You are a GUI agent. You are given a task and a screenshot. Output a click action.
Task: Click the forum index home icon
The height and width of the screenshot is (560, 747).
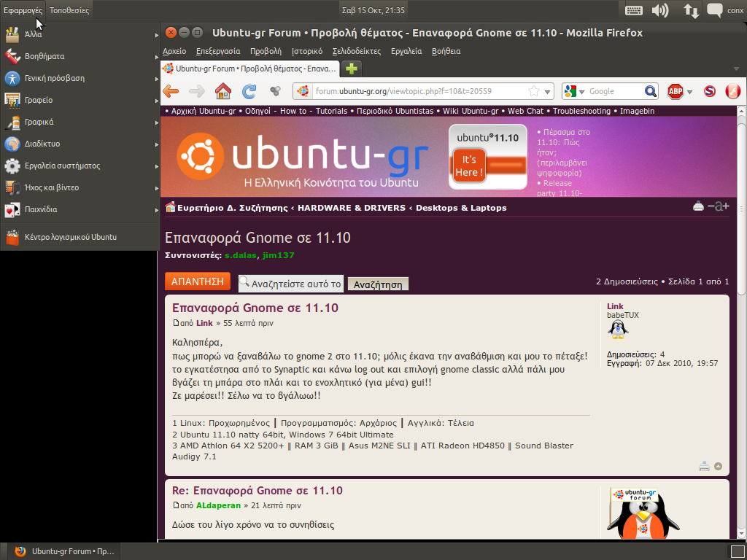[x=170, y=207]
